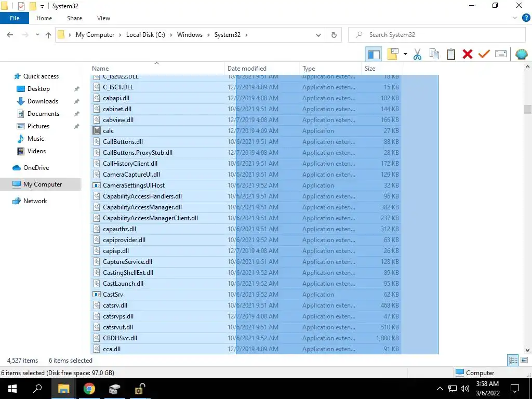Delete selected items with red X icon
The height and width of the screenshot is (399, 532).
click(x=467, y=54)
